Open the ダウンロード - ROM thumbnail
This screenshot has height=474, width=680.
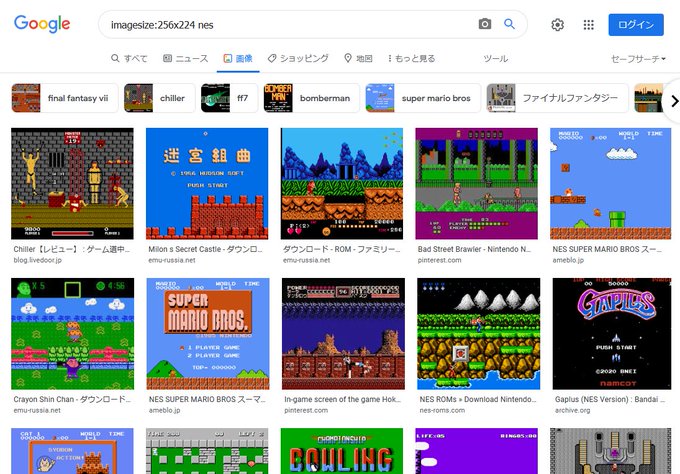342,183
